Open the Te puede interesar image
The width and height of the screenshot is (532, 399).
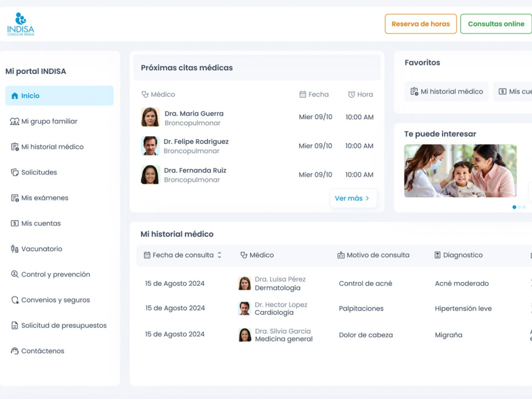pos(460,171)
